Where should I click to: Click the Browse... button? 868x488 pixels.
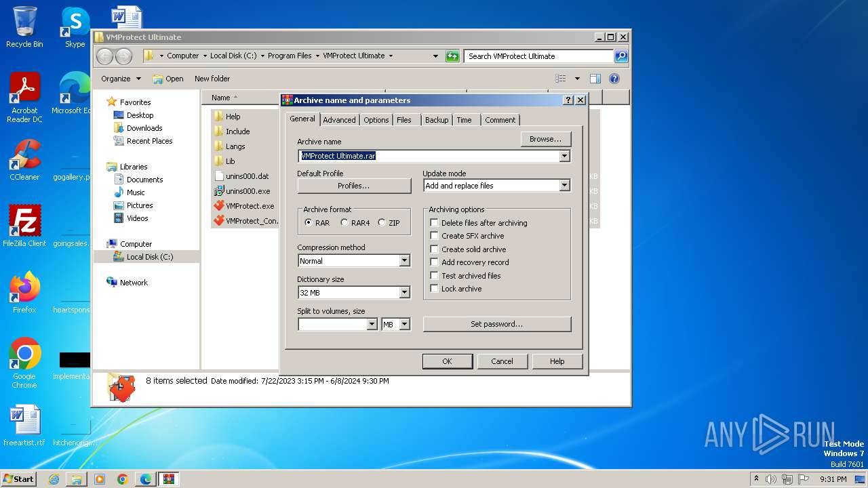point(546,139)
